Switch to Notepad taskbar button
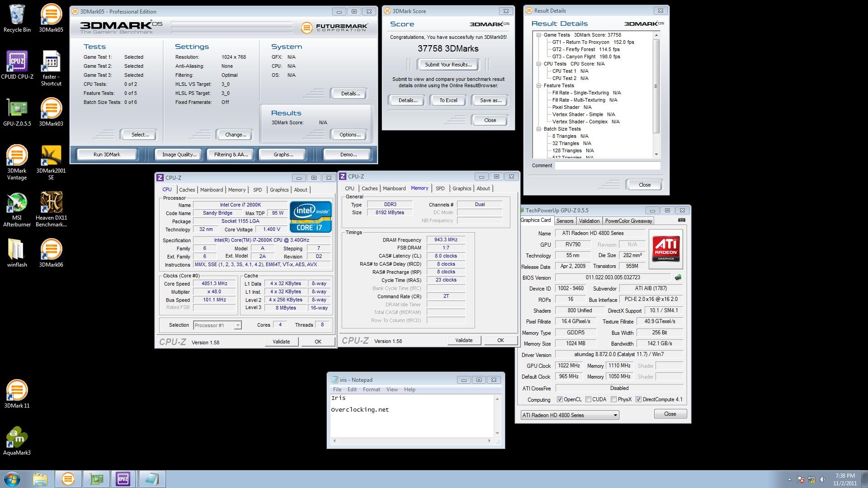This screenshot has width=868, height=488. [151, 479]
